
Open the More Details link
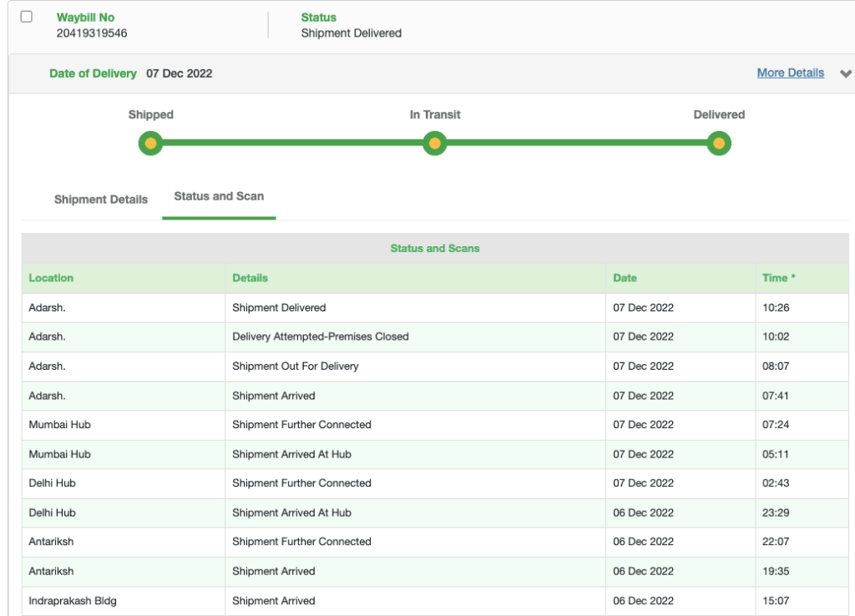click(790, 73)
